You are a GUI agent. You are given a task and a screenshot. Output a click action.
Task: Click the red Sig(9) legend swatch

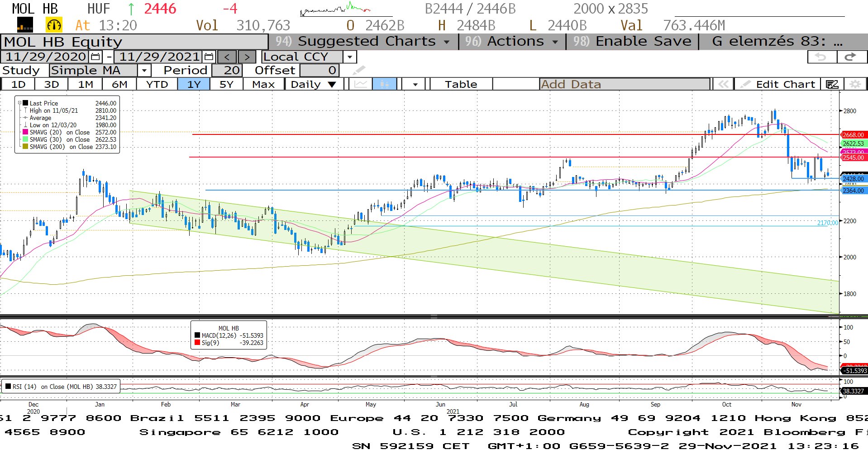197,343
